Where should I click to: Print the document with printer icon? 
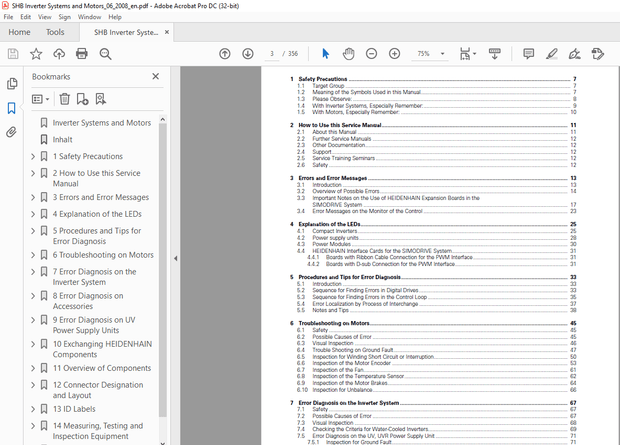[82, 54]
